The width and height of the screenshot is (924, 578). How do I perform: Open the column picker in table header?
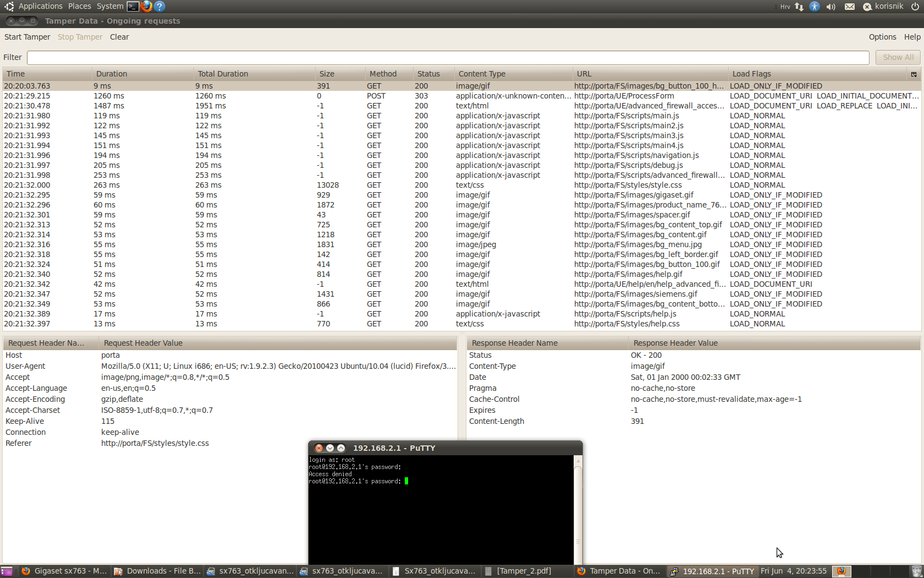pyautogui.click(x=914, y=74)
